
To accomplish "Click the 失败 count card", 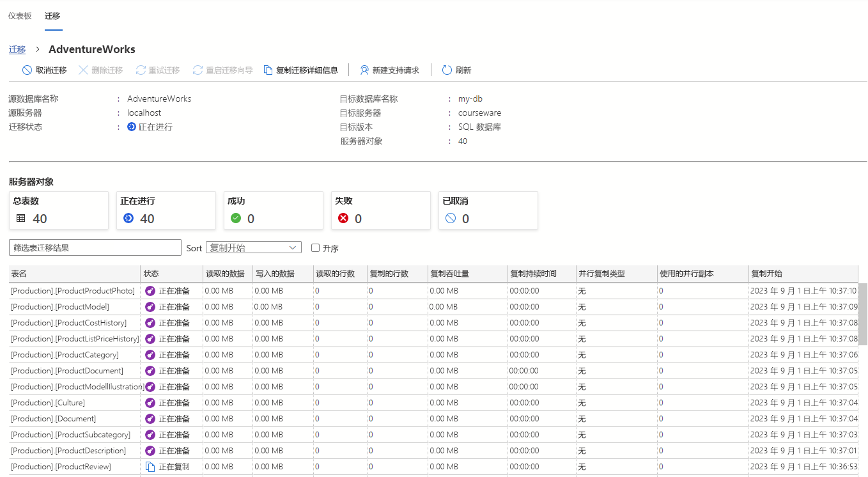I will click(x=381, y=210).
